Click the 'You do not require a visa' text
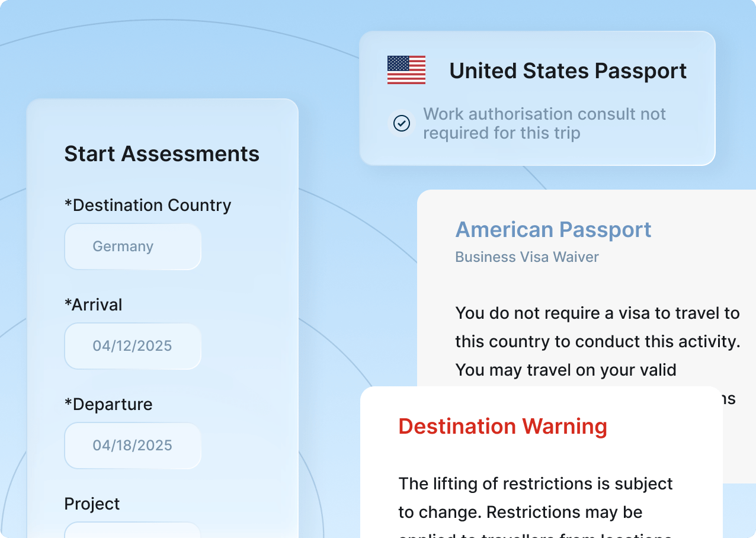 point(597,313)
